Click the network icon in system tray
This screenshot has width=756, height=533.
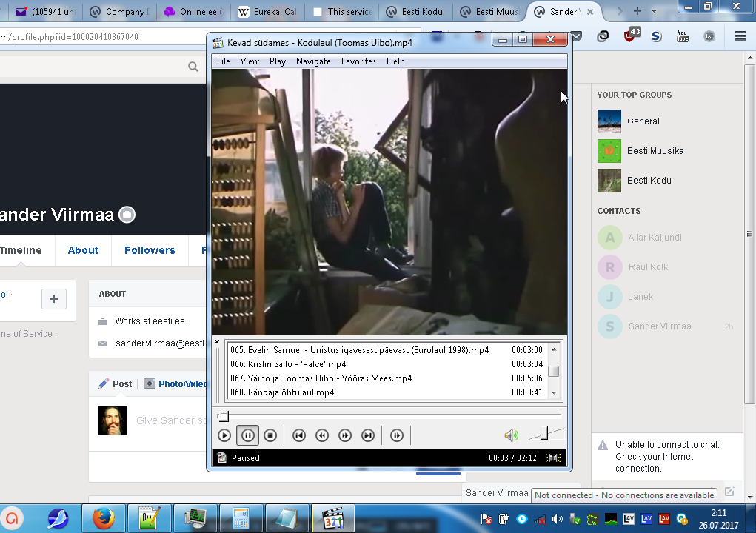540,519
